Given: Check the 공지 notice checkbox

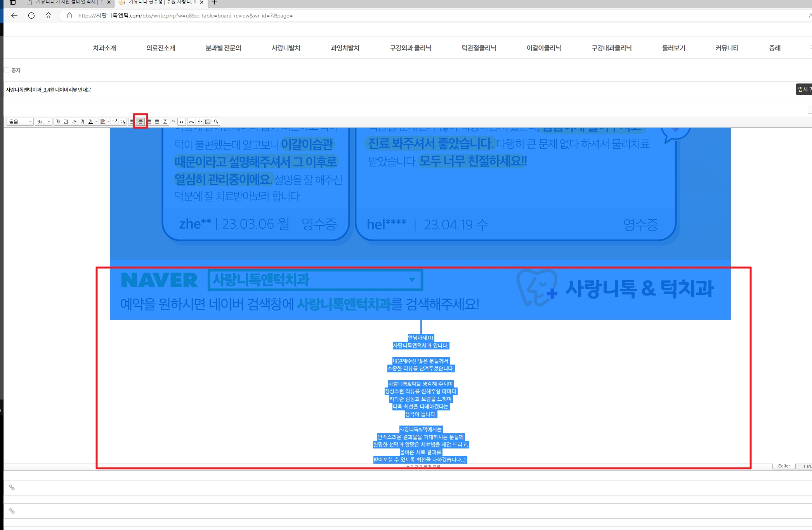Looking at the screenshot, I should point(7,70).
